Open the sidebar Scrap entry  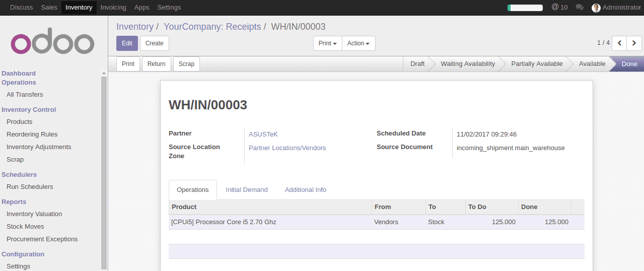click(x=15, y=160)
